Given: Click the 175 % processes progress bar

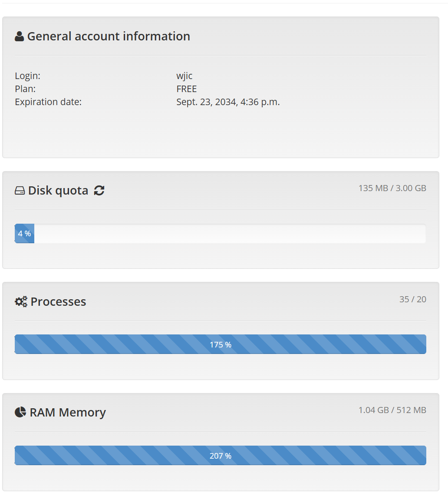Looking at the screenshot, I should coord(221,344).
